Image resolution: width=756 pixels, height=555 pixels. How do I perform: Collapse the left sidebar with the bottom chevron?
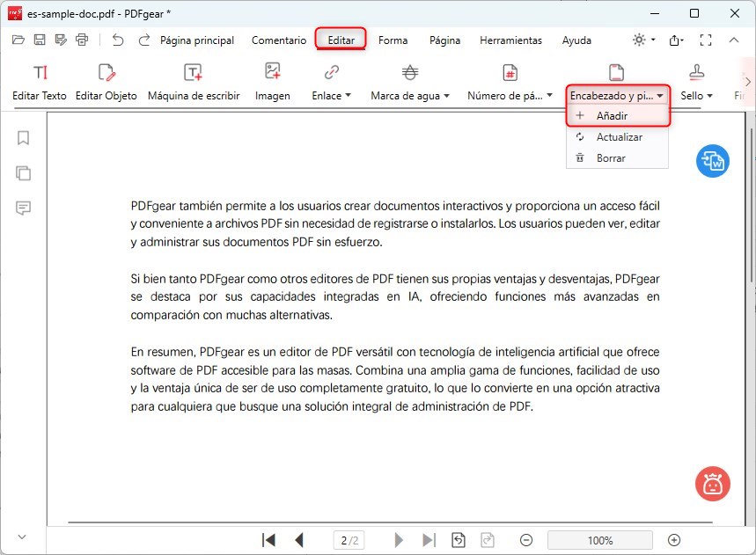coord(22,537)
